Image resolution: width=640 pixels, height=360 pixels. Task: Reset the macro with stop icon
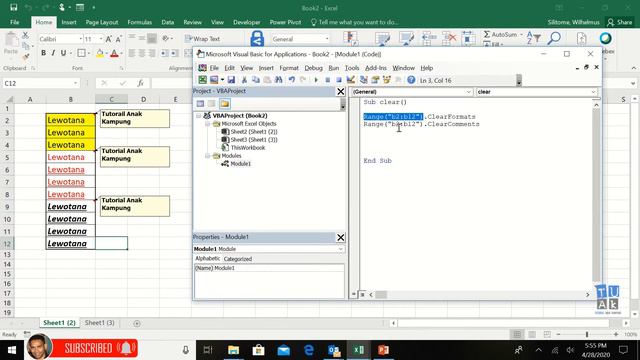339,80
